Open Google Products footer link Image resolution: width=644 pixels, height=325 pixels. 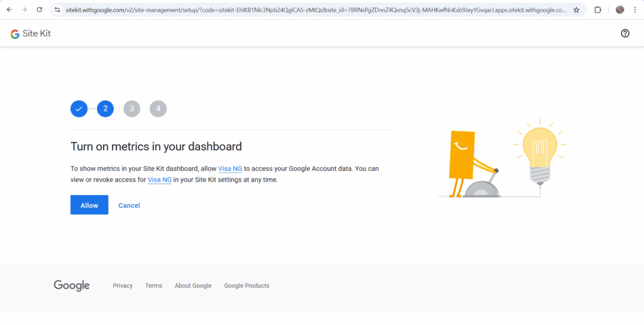click(247, 285)
